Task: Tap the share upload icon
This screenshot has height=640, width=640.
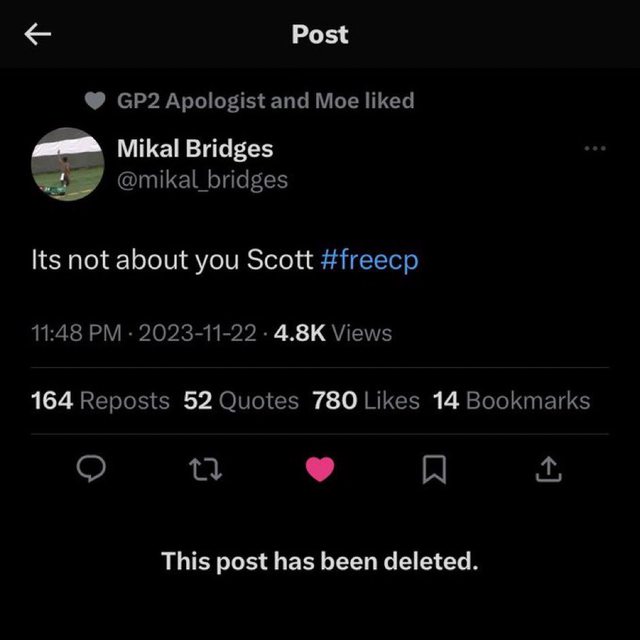Action: (x=548, y=469)
